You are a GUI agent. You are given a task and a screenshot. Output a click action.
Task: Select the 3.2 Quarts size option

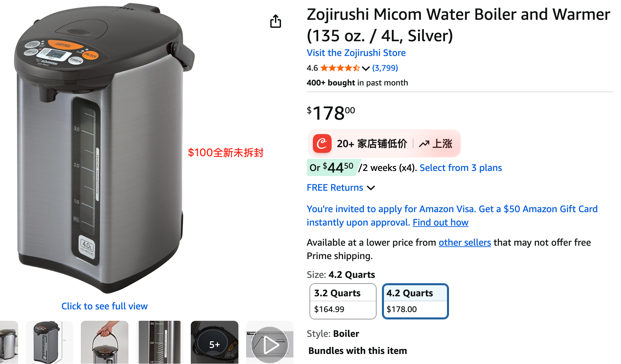(343, 301)
